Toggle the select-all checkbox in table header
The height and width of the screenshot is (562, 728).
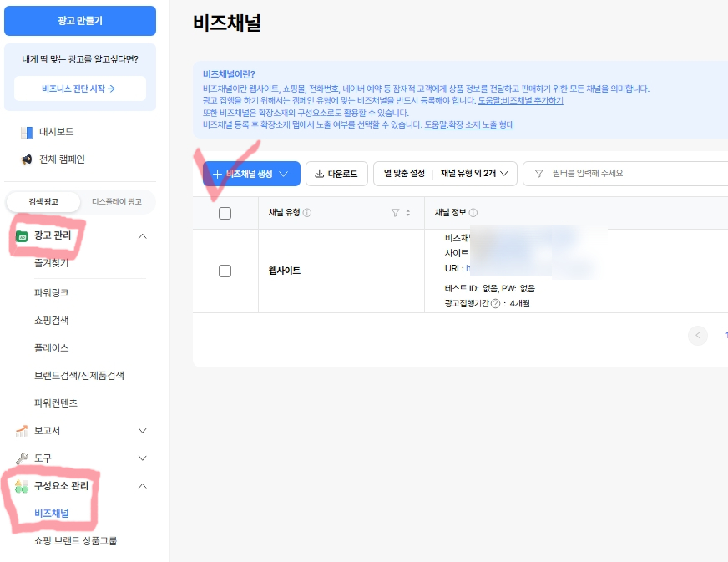(x=225, y=213)
